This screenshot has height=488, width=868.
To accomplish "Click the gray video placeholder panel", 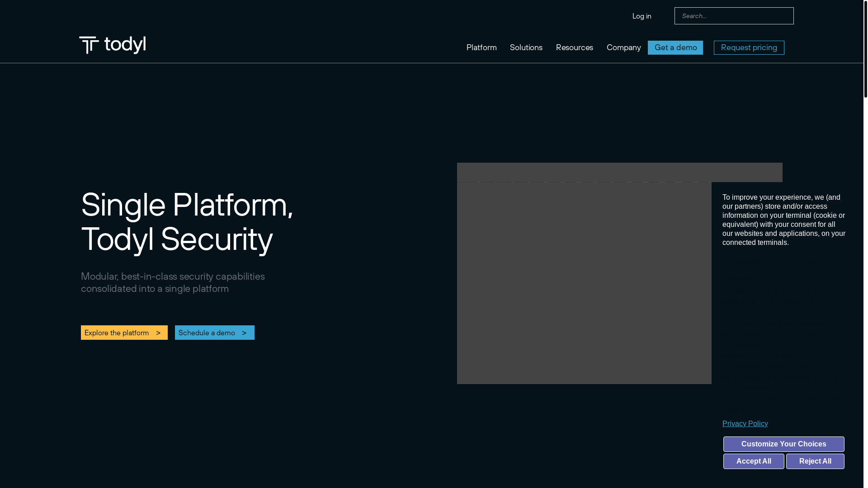I will pos(584,273).
